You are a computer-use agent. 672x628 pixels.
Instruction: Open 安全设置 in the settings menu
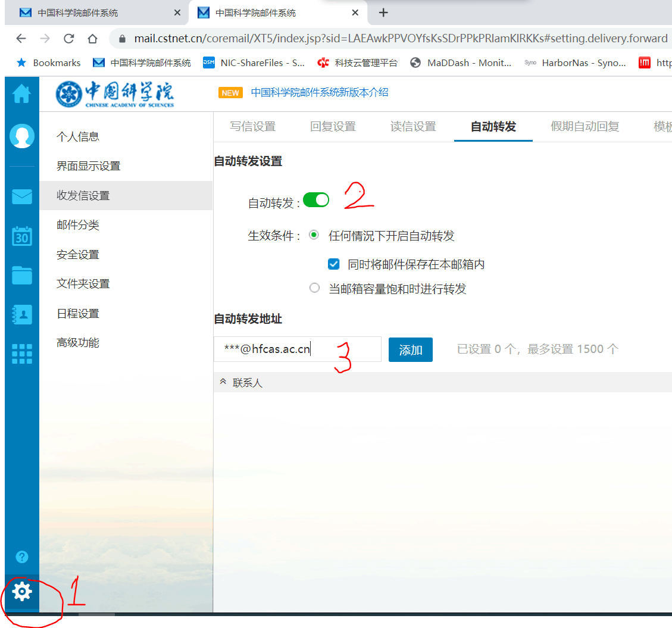point(78,255)
